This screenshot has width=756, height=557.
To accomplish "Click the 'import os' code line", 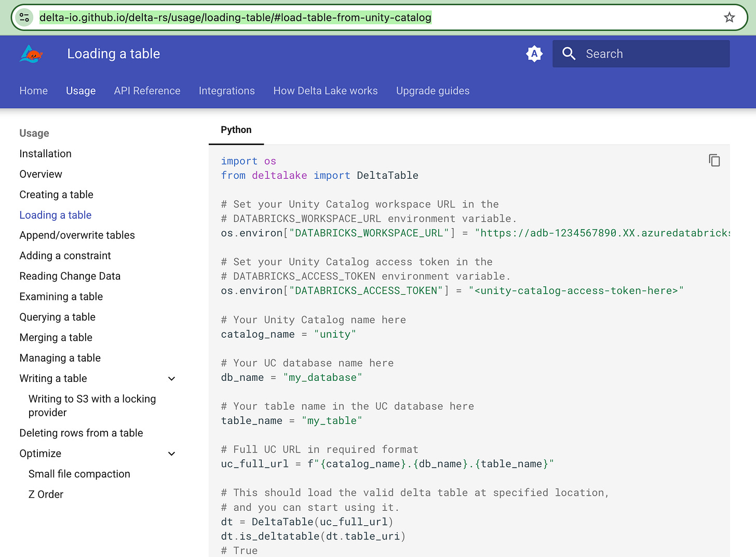I will [x=249, y=161].
